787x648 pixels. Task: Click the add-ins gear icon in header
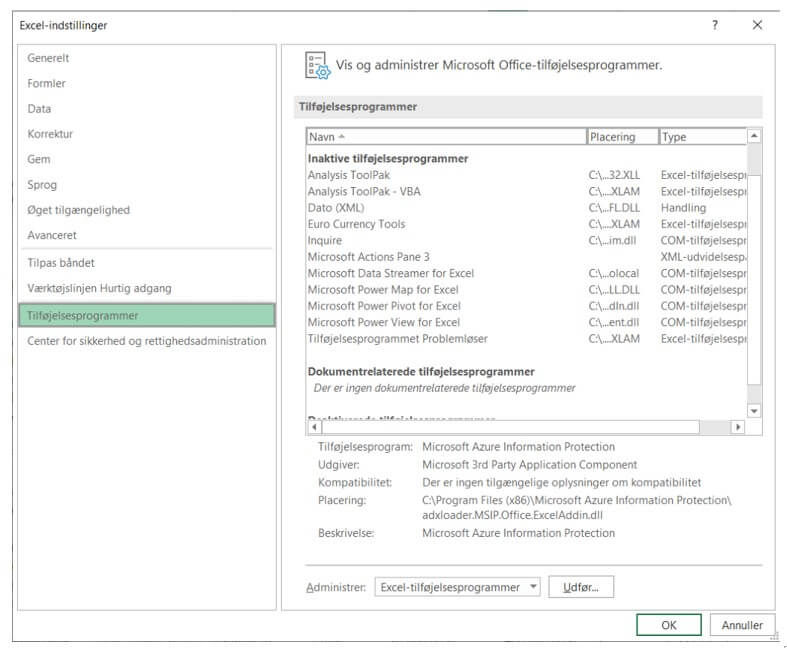point(317,66)
